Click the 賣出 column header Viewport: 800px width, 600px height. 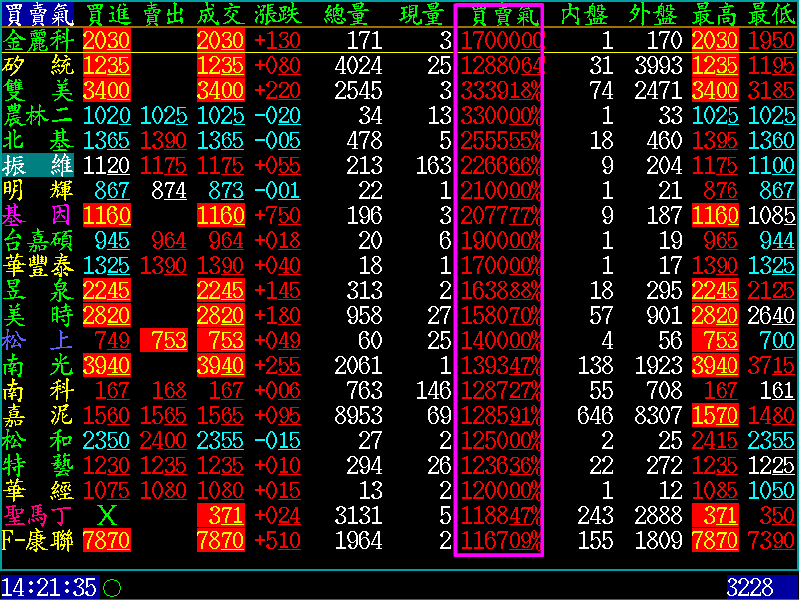164,14
